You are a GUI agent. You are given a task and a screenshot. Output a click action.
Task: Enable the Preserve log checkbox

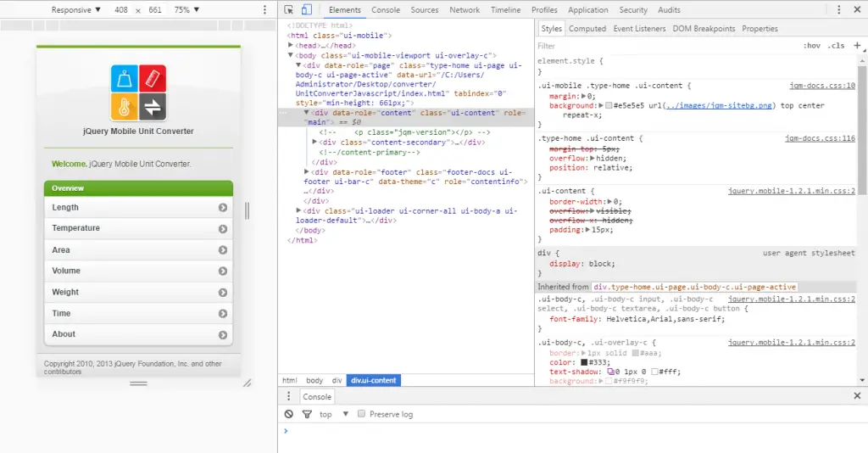coord(362,414)
